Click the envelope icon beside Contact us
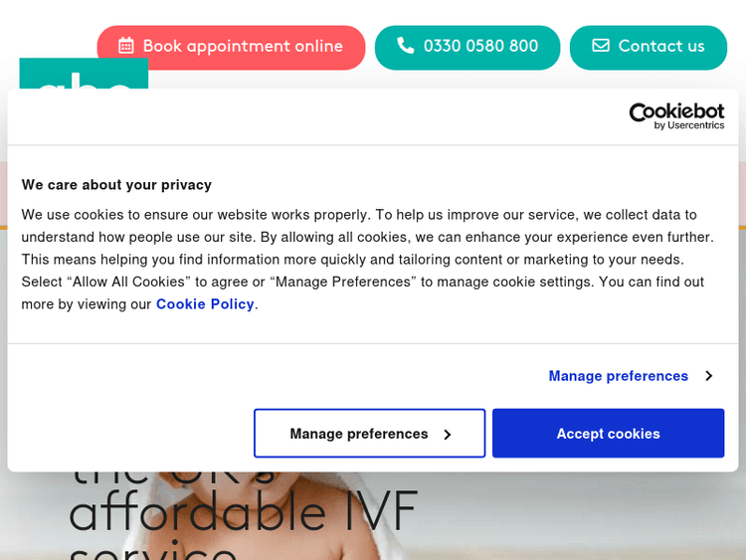This screenshot has width=746, height=560. click(x=601, y=45)
